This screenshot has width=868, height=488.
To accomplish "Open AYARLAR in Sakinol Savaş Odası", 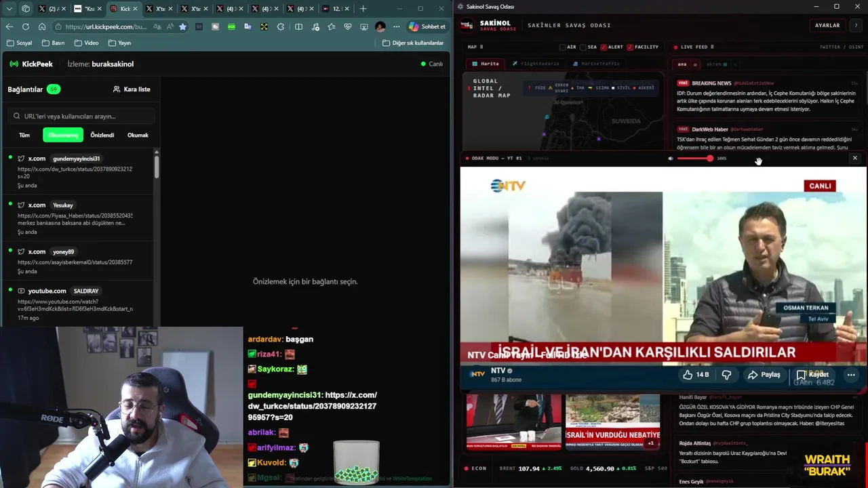I will coord(827,25).
